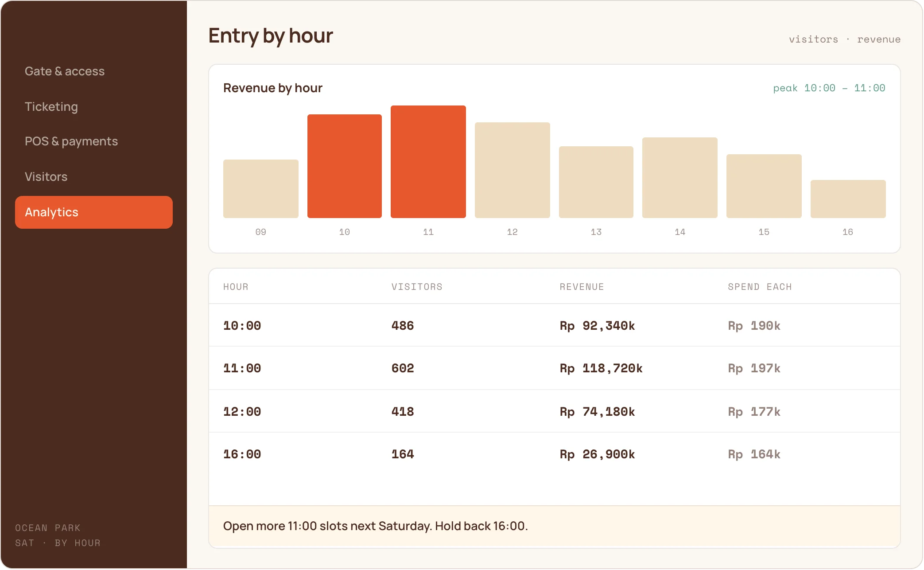
Task: Sort by the VISITORS column header
Action: [x=417, y=287]
